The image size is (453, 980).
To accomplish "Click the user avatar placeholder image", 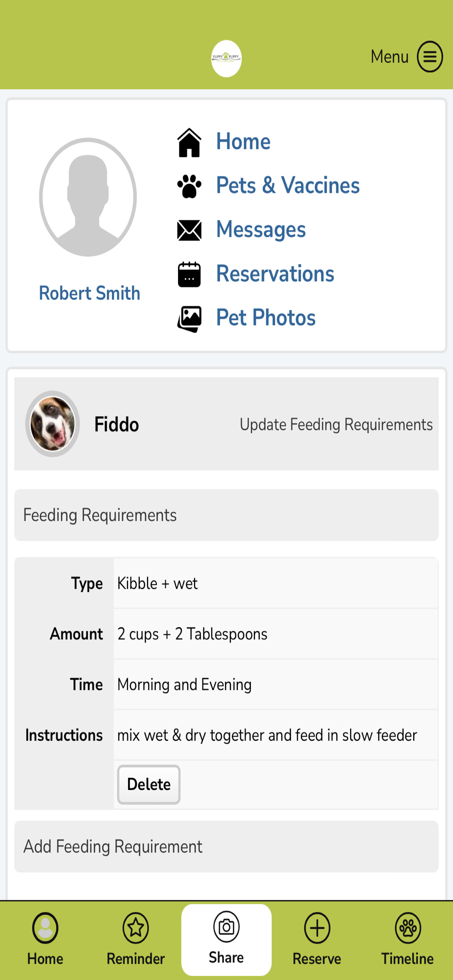I will pos(88,197).
